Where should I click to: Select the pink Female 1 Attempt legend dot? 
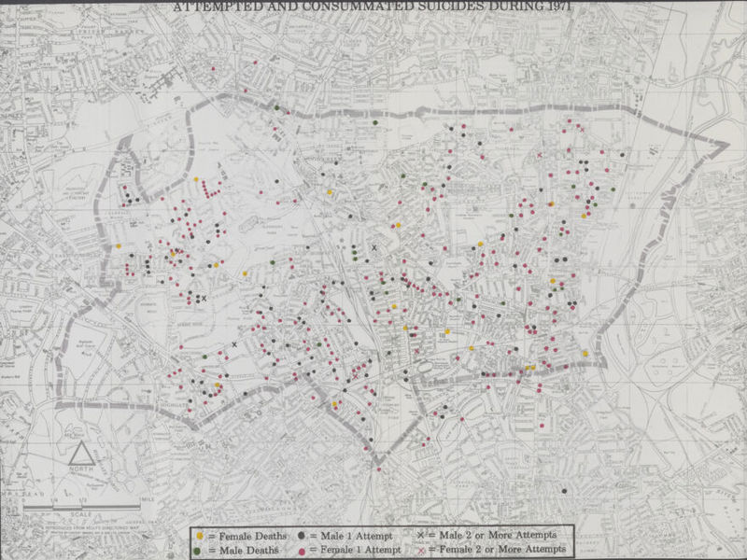(303, 550)
